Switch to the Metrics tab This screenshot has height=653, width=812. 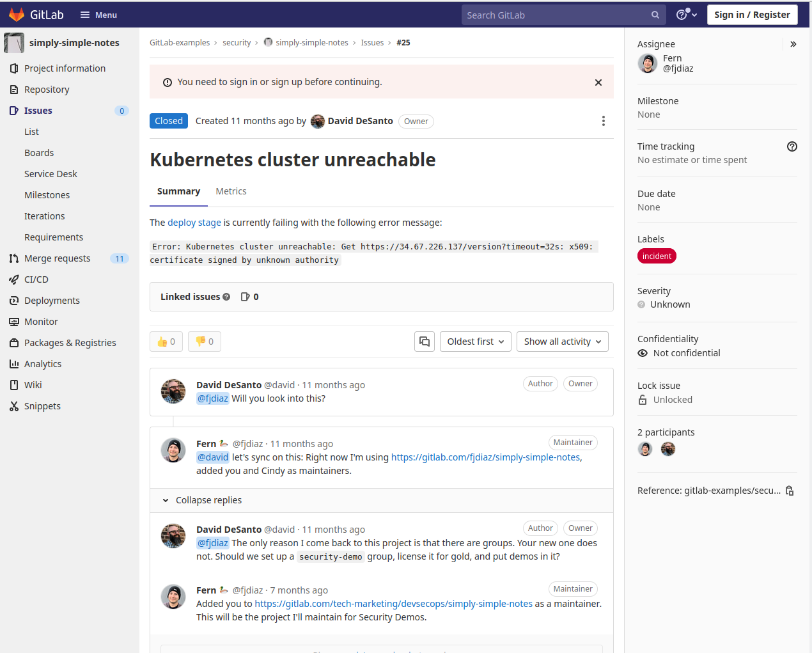[231, 191]
